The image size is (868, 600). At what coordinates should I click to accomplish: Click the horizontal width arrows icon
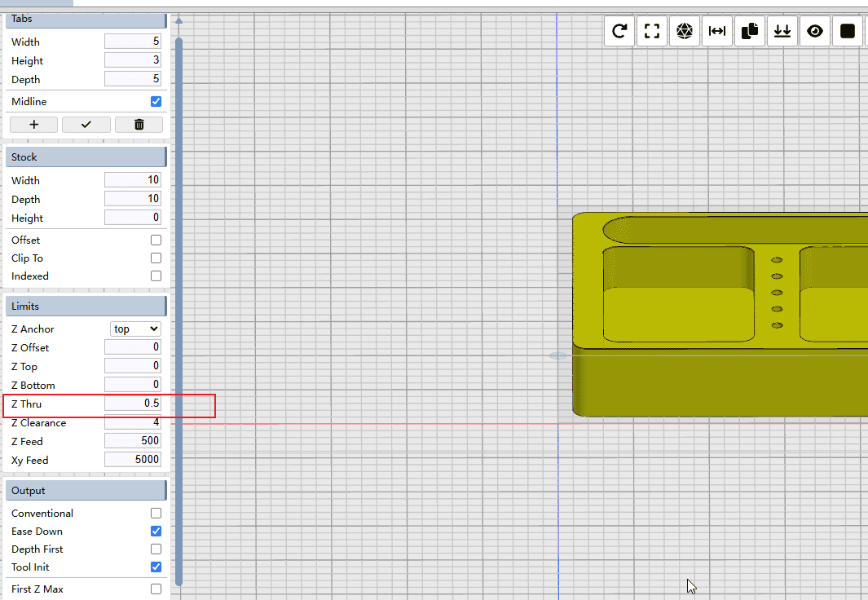tap(717, 32)
